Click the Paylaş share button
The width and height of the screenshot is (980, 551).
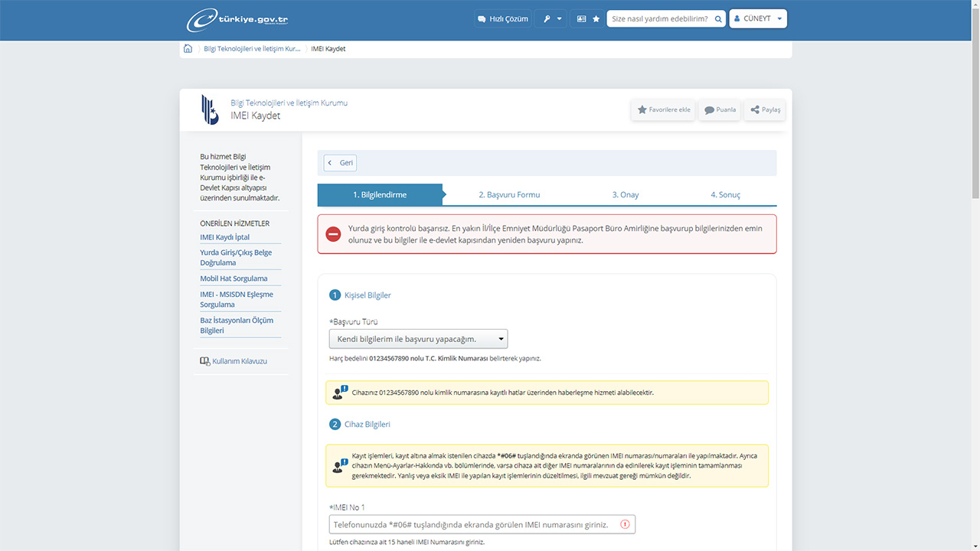tap(765, 110)
